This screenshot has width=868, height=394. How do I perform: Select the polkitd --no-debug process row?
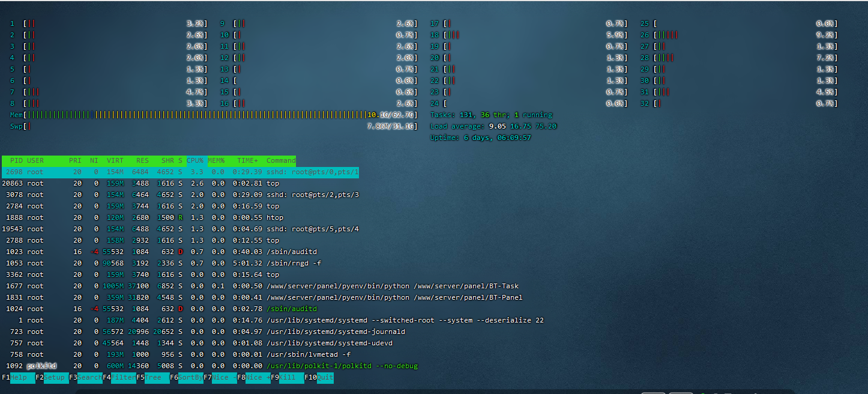pos(210,366)
